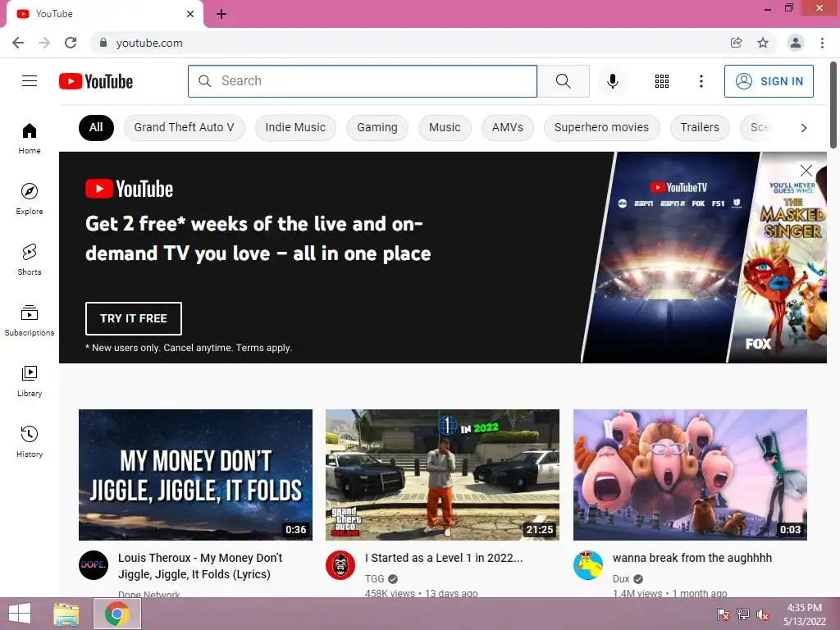This screenshot has height=630, width=840.
Task: View site info via lock icon
Action: coord(103,43)
